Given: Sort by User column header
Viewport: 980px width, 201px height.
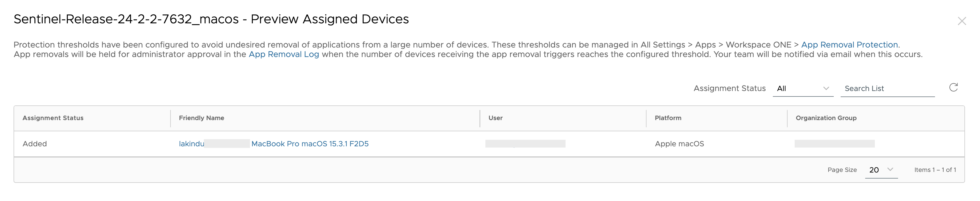Looking at the screenshot, I should point(495,118).
